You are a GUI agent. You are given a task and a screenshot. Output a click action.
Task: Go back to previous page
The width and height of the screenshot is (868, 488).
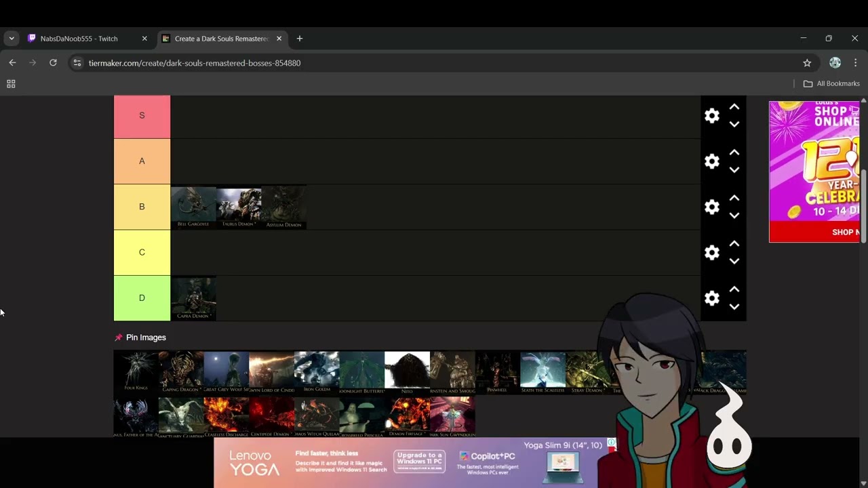coord(12,63)
